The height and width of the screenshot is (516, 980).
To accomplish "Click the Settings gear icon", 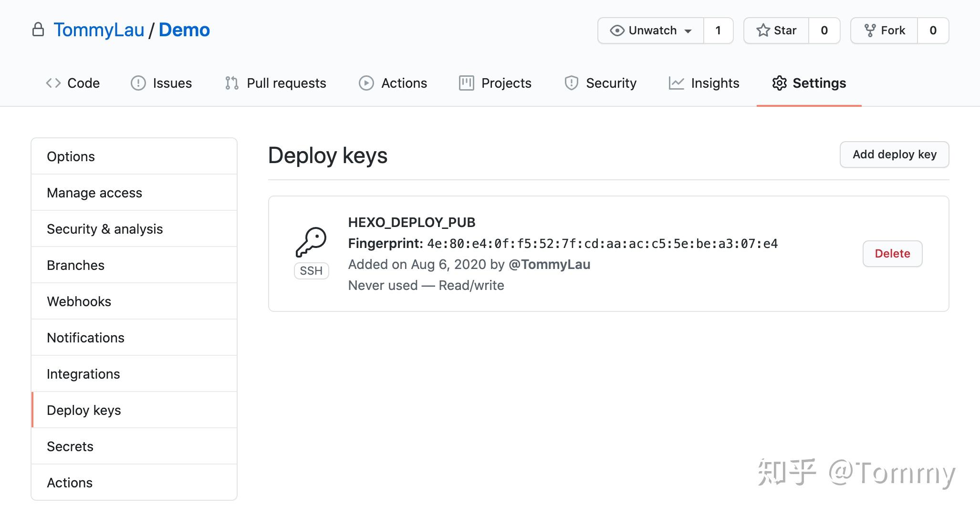I will click(780, 83).
